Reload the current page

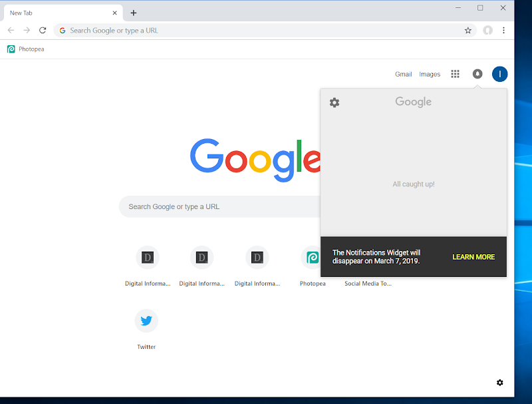[x=43, y=30]
